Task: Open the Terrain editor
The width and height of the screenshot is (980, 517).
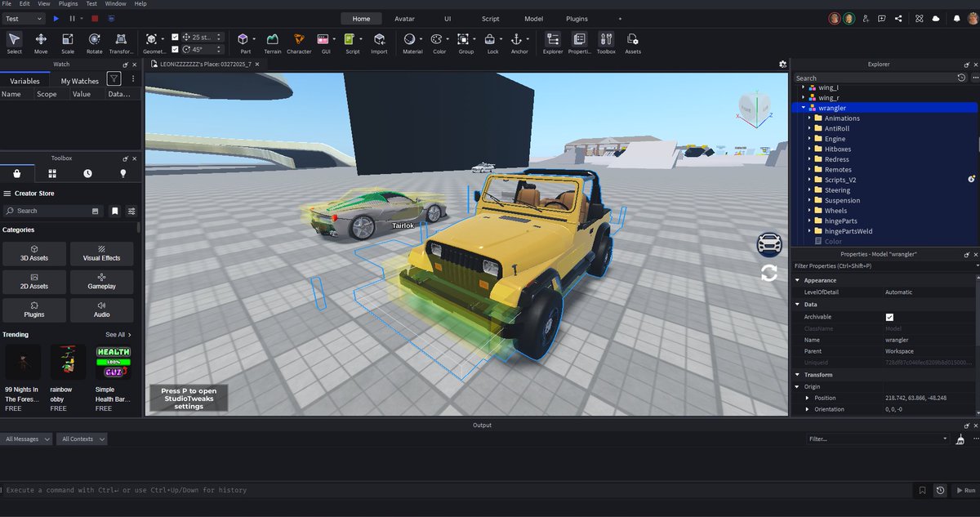Action: click(272, 42)
